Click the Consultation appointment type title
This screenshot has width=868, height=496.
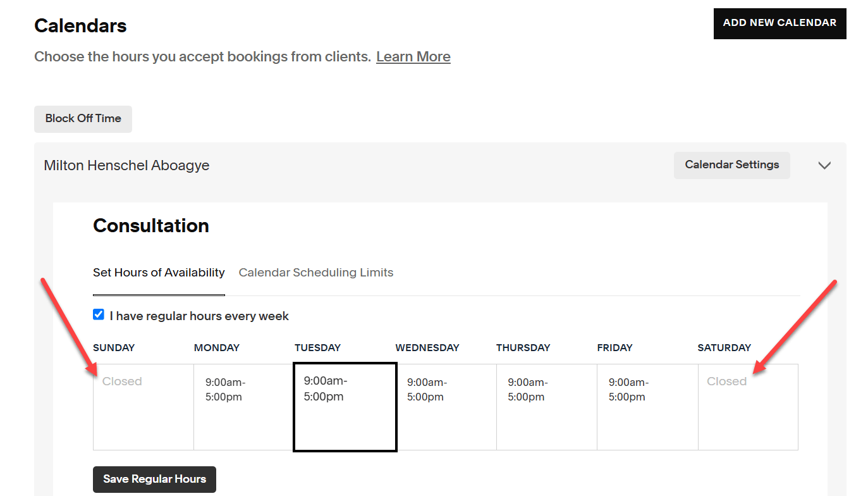151,226
